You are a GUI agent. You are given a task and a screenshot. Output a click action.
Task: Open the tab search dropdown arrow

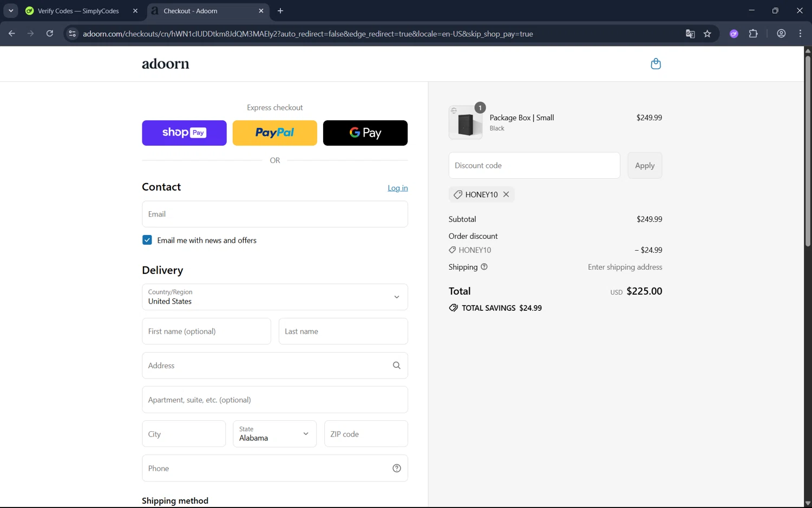[x=11, y=11]
